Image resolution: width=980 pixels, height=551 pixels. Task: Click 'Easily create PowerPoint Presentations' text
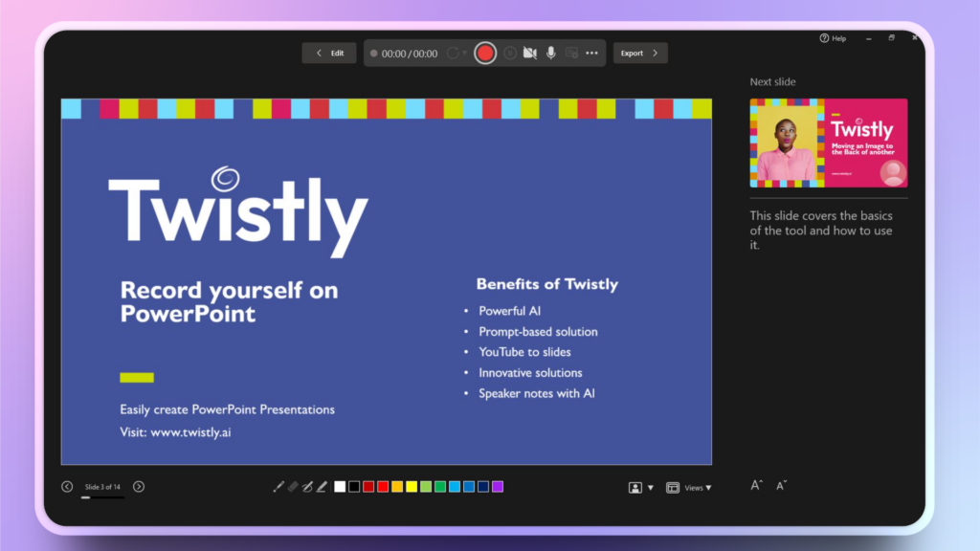(x=227, y=409)
